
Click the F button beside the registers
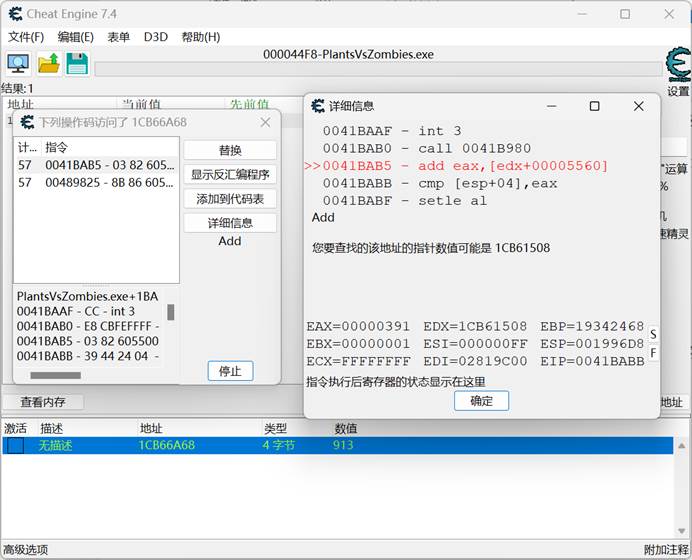(x=653, y=353)
